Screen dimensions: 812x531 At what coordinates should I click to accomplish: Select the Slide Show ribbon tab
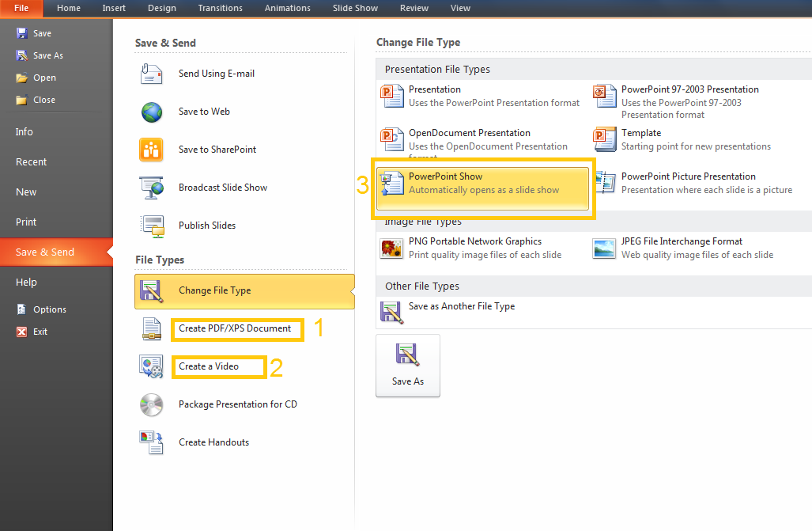tap(355, 8)
